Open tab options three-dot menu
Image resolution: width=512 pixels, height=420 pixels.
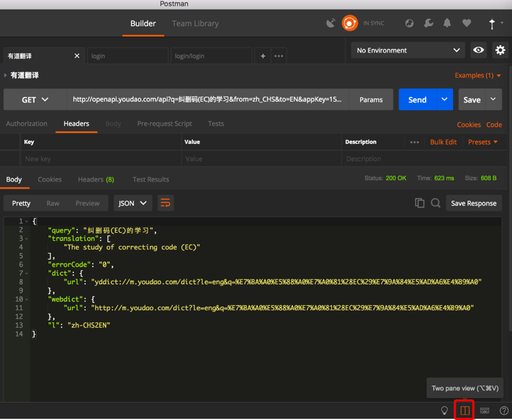[x=279, y=56]
